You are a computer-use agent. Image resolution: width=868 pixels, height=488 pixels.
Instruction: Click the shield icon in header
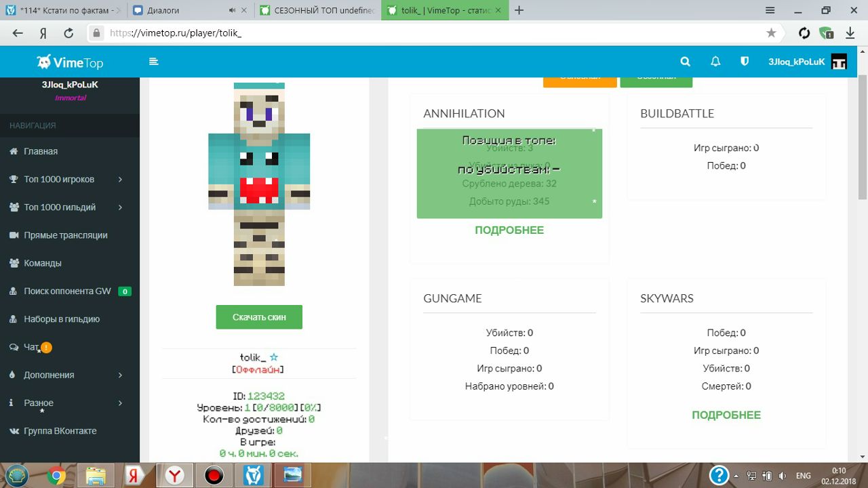[745, 62]
